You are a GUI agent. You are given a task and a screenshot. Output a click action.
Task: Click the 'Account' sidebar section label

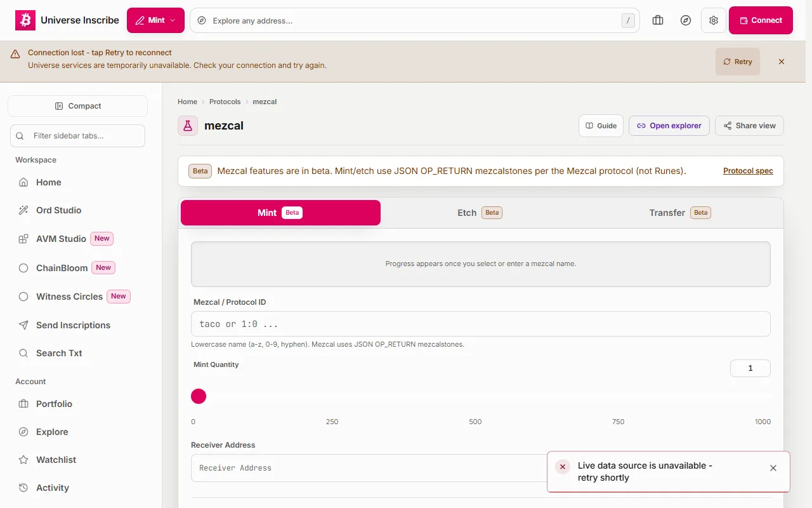point(30,382)
